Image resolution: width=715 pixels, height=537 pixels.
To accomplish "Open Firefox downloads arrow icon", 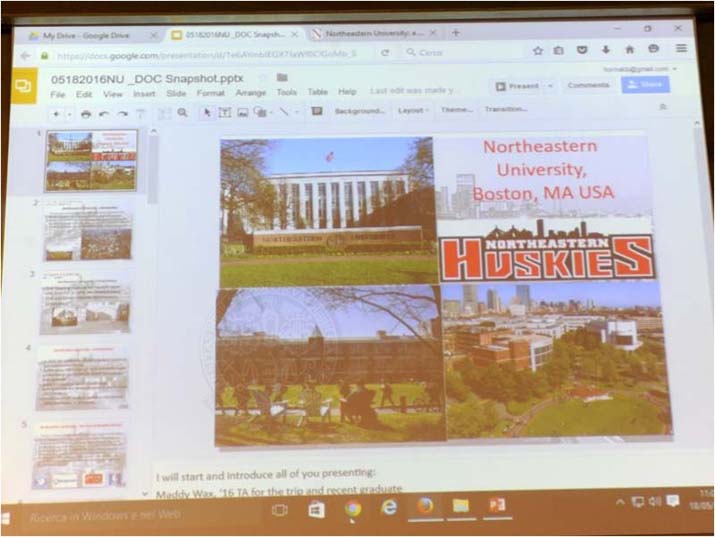I will 606,49.
